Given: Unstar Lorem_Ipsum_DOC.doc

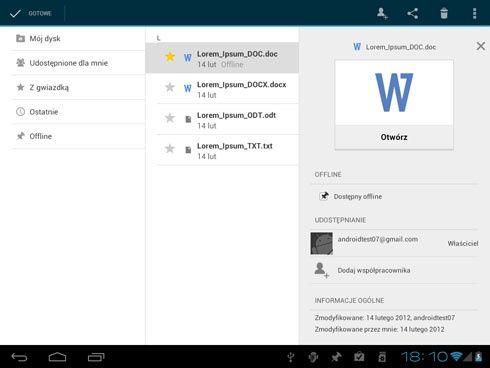Looking at the screenshot, I should click(170, 57).
